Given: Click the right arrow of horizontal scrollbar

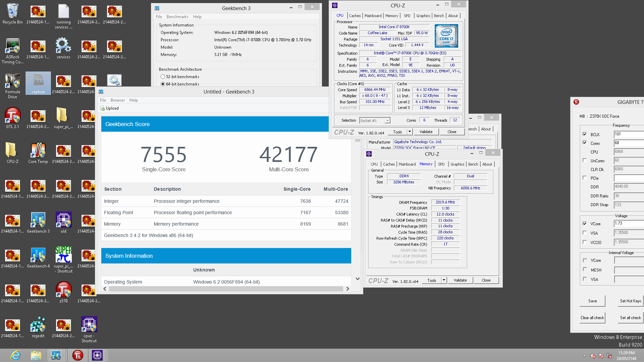Looking at the screenshot, I should click(347, 289).
